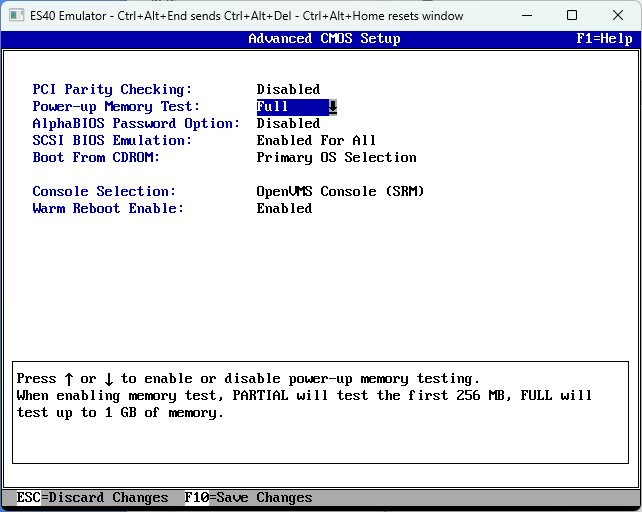Close the ES40 Emulator window
This screenshot has width=642, height=512.
[618, 16]
